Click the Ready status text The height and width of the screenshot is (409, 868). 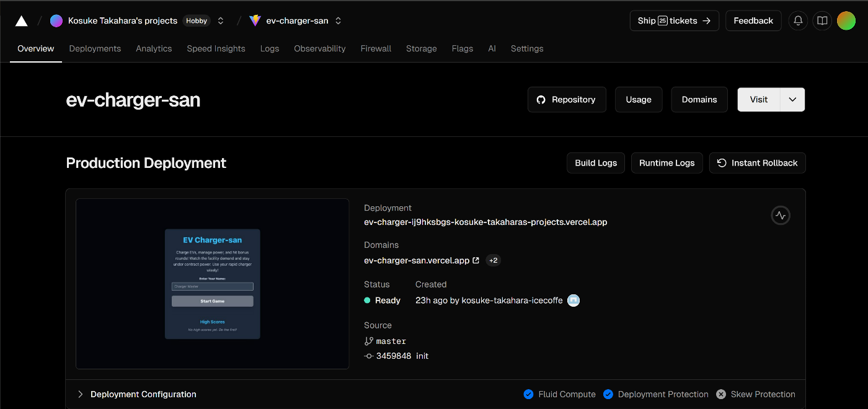[x=387, y=301]
